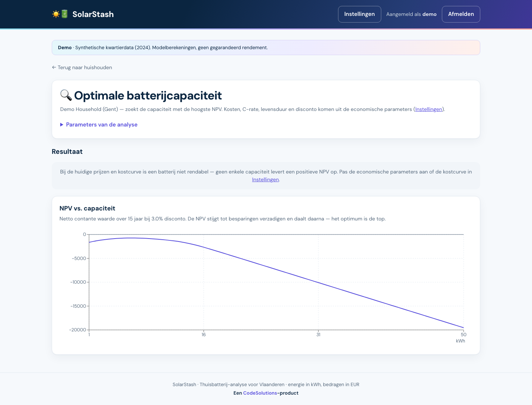Go back via Terug naar huishouden link
The width and height of the screenshot is (532, 405).
pos(82,67)
